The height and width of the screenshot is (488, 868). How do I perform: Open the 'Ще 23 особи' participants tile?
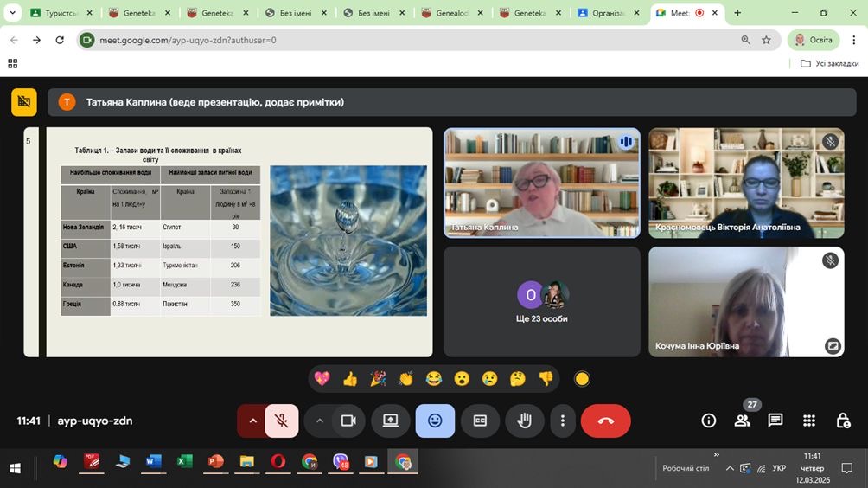(x=542, y=302)
